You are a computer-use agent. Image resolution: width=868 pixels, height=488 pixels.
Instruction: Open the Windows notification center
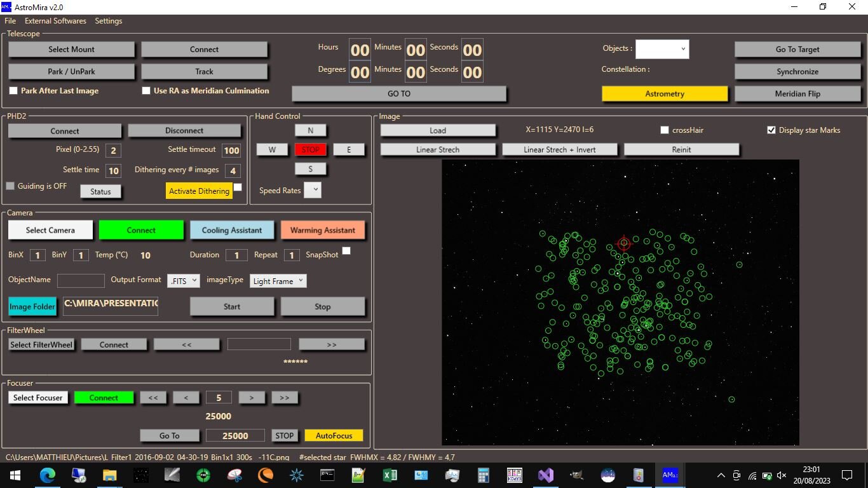[846, 475]
